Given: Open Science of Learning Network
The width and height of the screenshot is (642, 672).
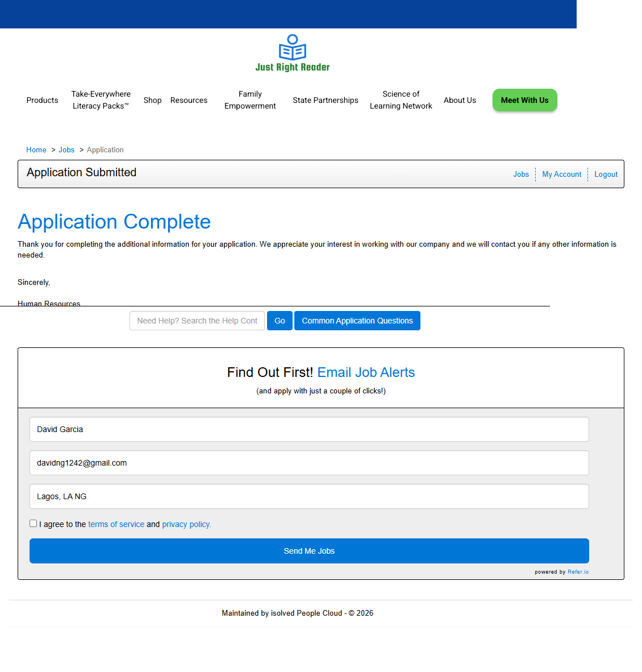Looking at the screenshot, I should pos(401,100).
